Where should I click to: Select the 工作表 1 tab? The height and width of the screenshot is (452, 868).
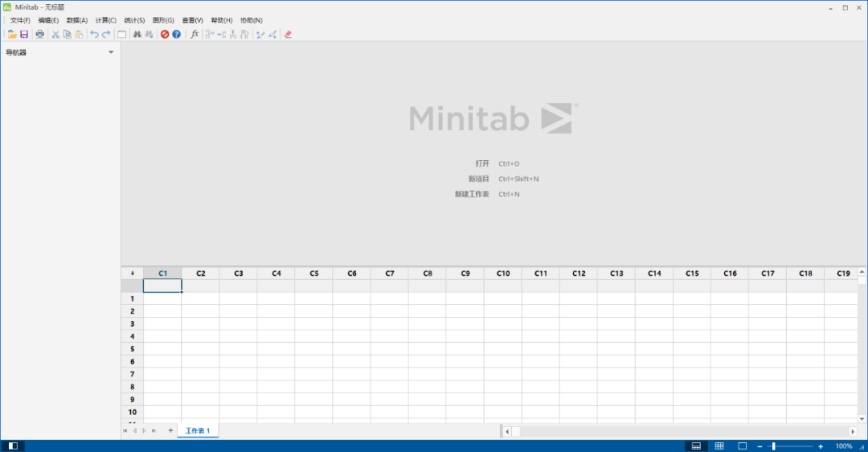pos(198,430)
